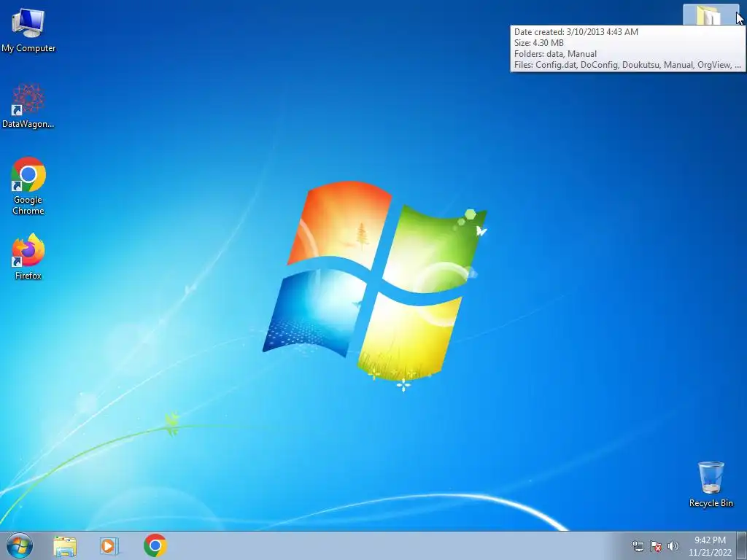Open the Action Center flag icon
Image resolution: width=747 pixels, height=560 pixels.
656,546
